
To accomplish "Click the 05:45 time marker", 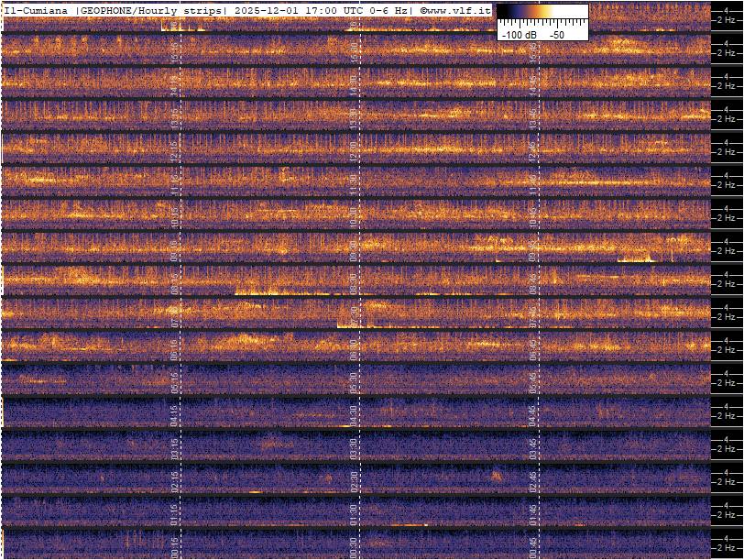I will 533,380.
